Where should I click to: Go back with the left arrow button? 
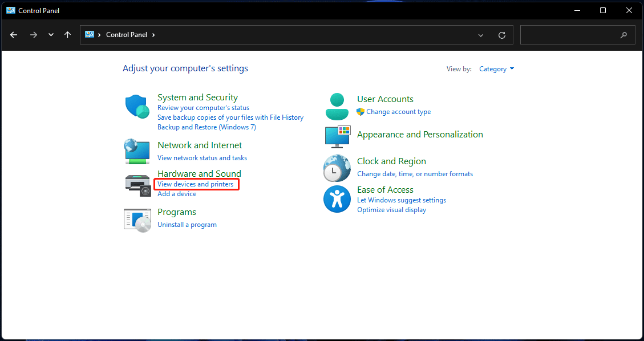point(14,35)
